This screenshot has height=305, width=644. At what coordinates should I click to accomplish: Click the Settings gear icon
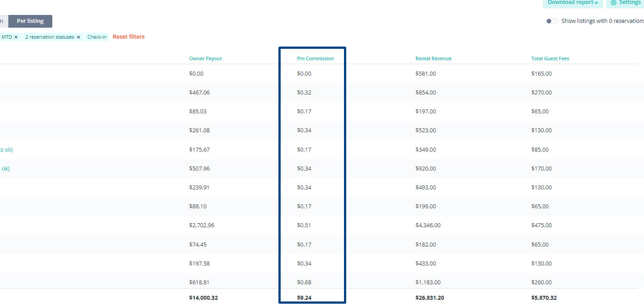click(x=614, y=3)
